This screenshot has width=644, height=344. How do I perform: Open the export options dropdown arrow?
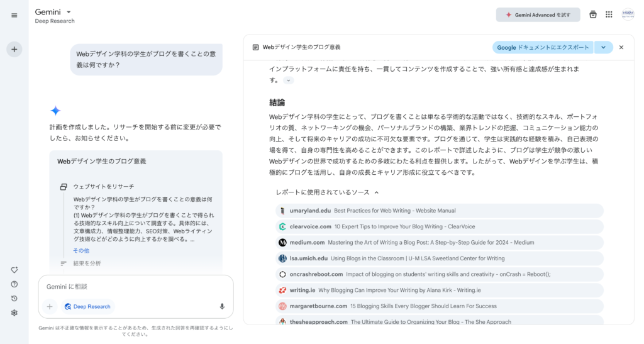click(x=603, y=47)
